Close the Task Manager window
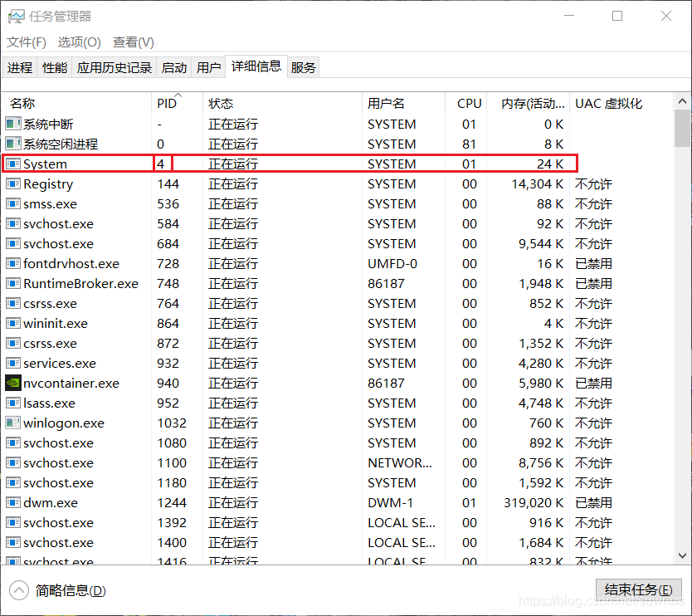Viewport: 692px width, 616px height. (x=666, y=16)
